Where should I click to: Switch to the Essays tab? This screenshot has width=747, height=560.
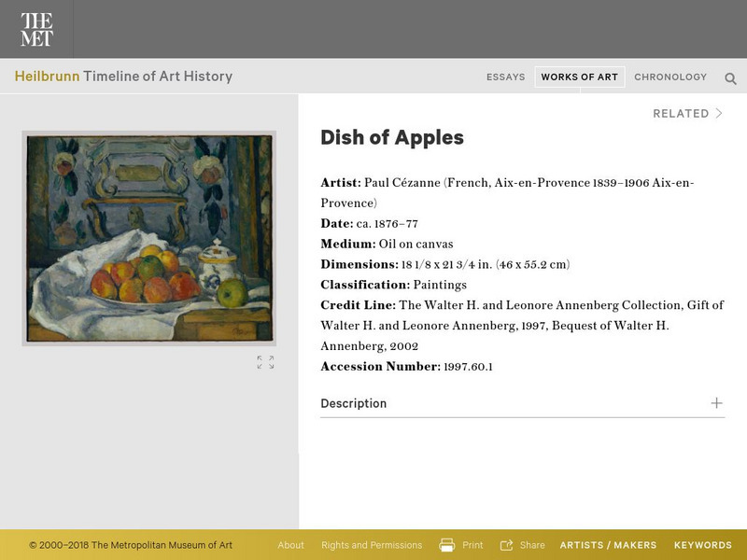coord(505,77)
